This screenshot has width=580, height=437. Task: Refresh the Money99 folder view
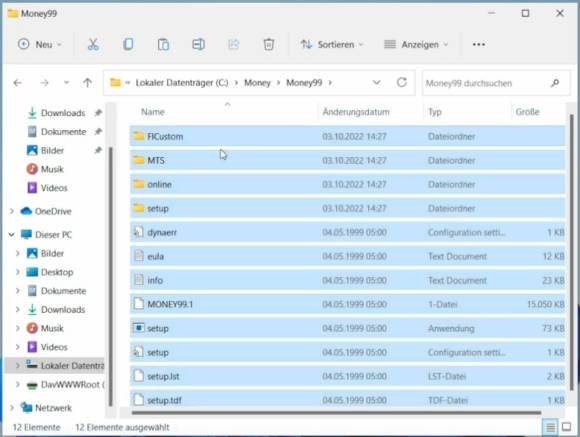[402, 83]
